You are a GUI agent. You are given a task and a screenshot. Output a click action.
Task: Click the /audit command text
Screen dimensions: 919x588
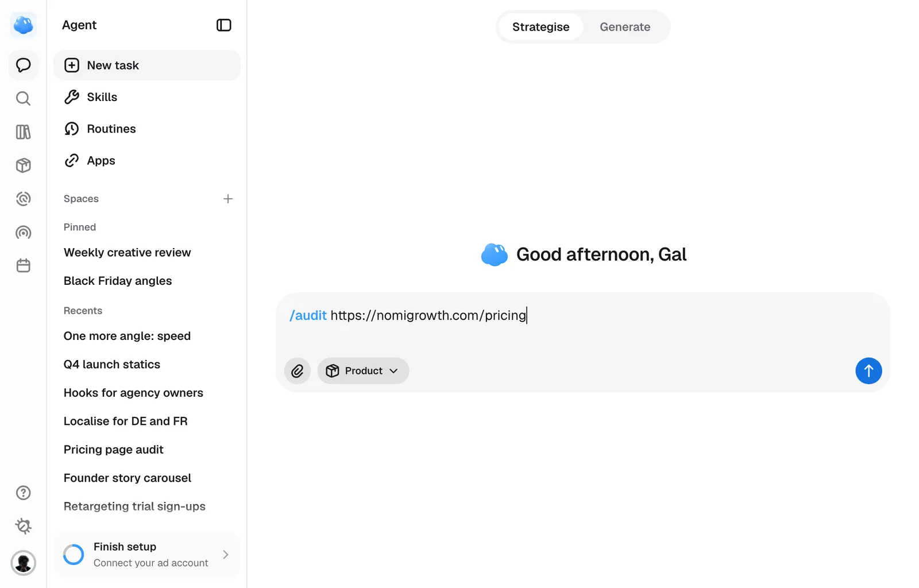pos(308,315)
